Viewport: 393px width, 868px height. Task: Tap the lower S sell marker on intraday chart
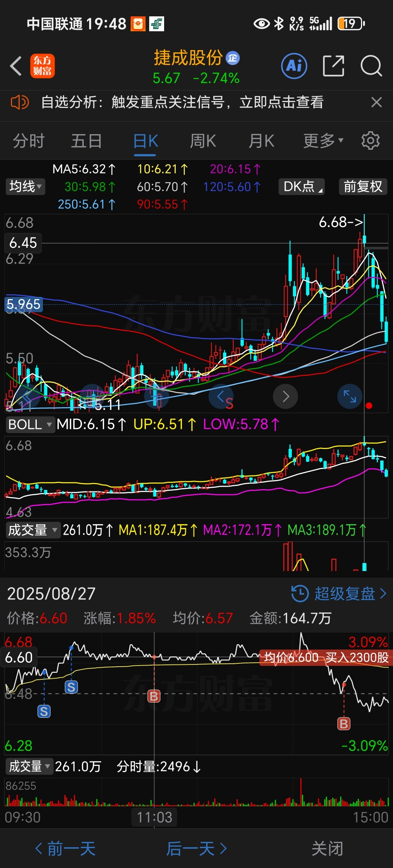pos(44,711)
